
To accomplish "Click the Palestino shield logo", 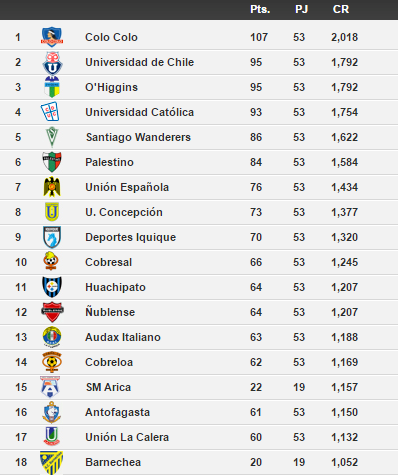I will 52,162.
